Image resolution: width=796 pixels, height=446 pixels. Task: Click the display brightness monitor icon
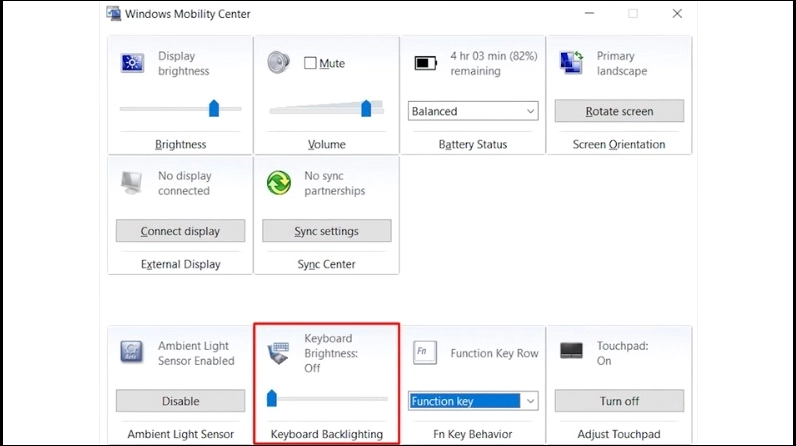pos(132,63)
